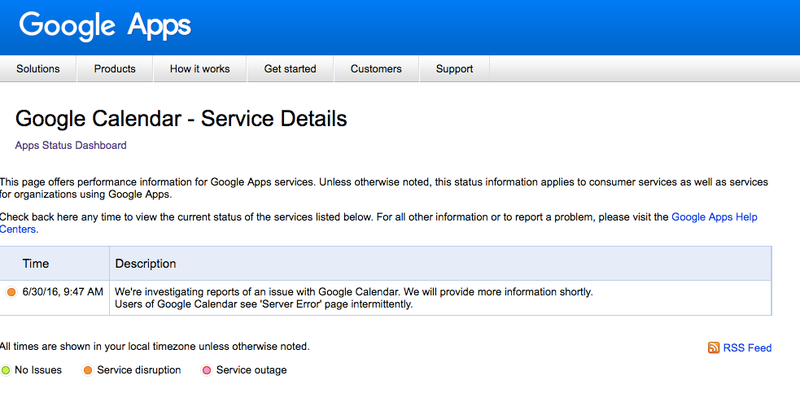
Task: Click the orange RSS feed icon
Action: (713, 347)
